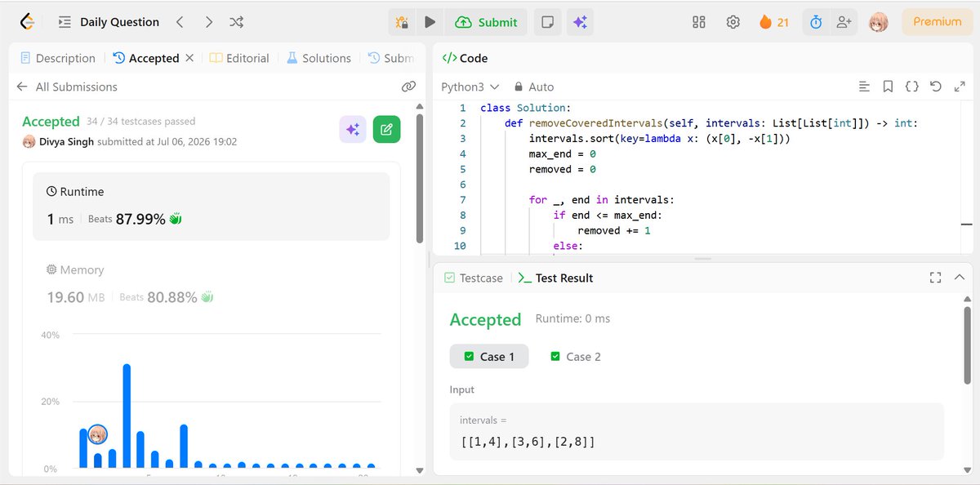Close the Accepted tab

189,58
